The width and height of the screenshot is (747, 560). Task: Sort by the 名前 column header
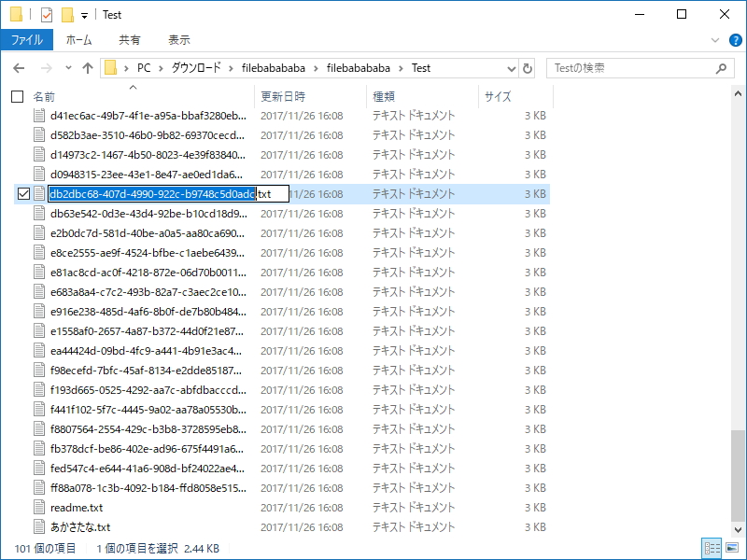coord(44,97)
